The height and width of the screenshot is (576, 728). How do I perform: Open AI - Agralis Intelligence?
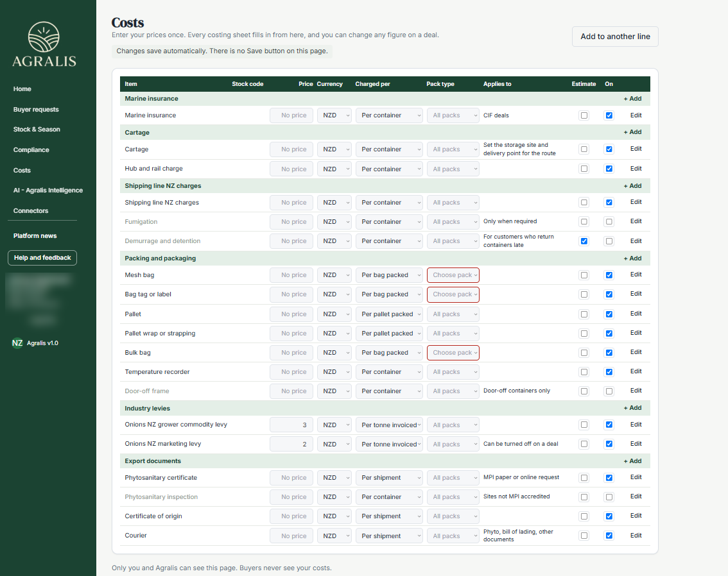coord(48,190)
